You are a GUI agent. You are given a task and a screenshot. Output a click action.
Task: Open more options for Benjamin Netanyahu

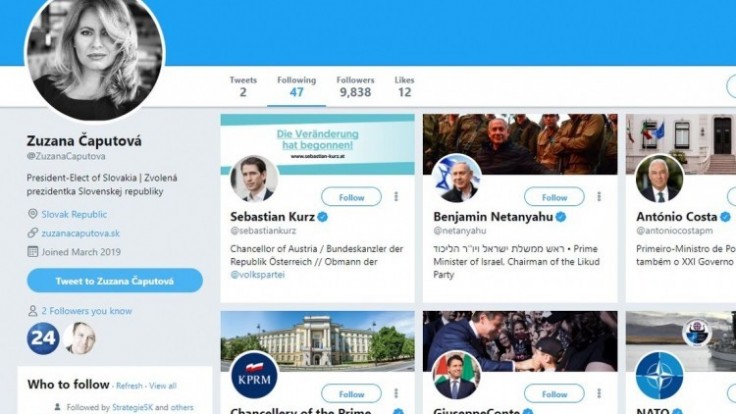pos(599,197)
